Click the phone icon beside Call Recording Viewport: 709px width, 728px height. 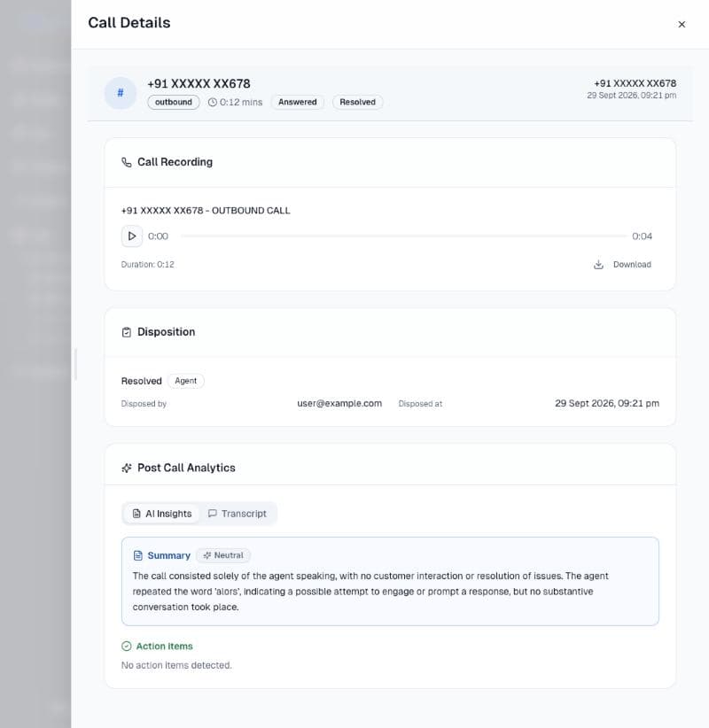click(127, 162)
